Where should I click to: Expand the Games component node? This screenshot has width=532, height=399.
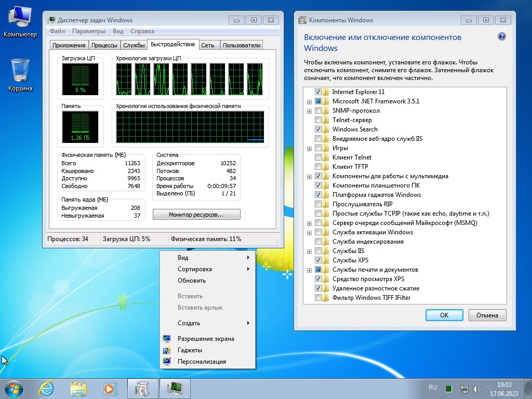tap(309, 149)
